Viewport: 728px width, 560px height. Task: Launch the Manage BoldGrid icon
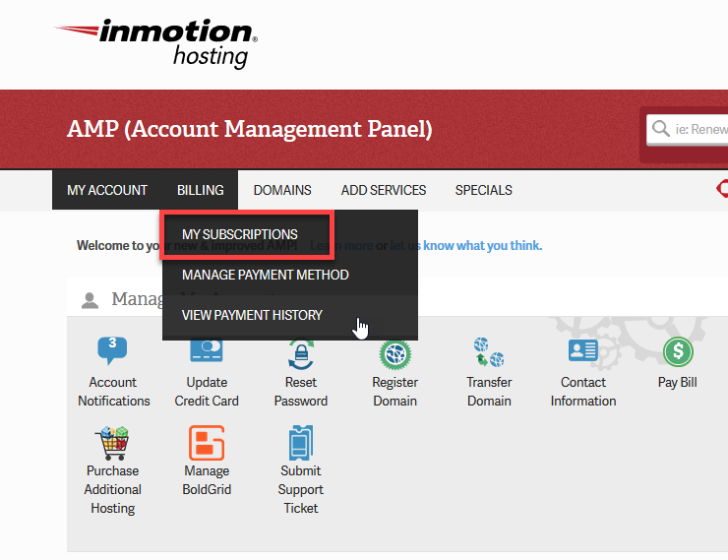coord(207,443)
